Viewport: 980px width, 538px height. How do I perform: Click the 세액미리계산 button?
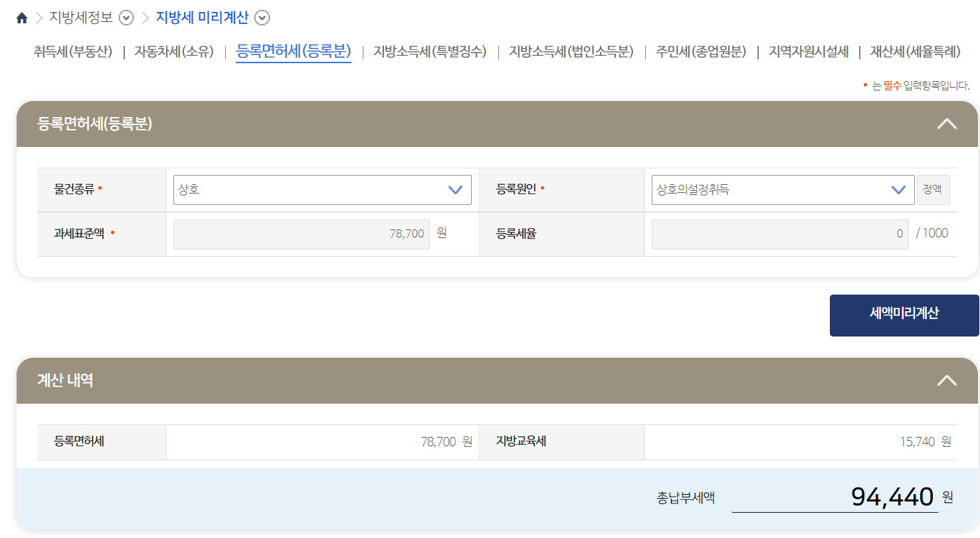tap(904, 315)
